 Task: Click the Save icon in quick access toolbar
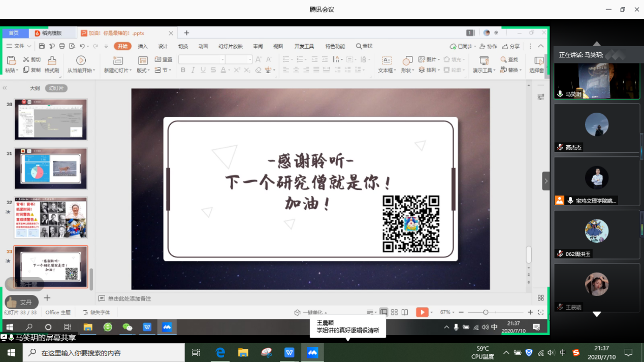click(x=42, y=46)
